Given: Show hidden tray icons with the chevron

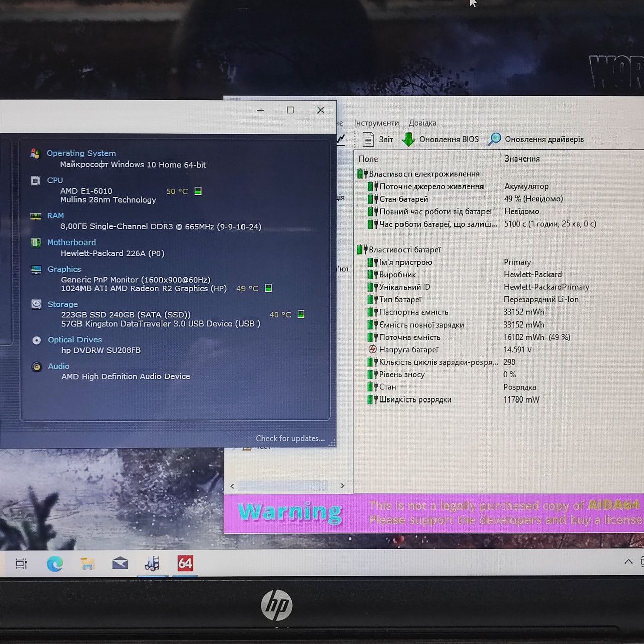Looking at the screenshot, I should (628, 561).
